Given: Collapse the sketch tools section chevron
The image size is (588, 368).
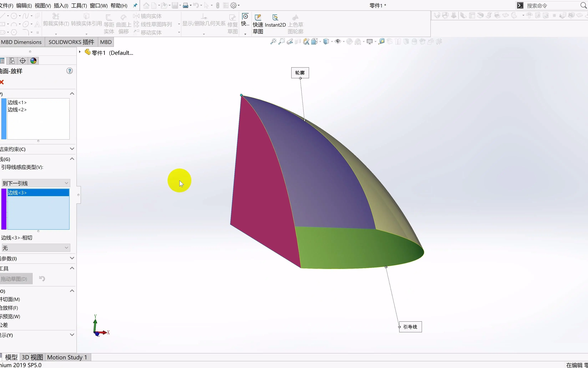Looking at the screenshot, I should click(72, 268).
